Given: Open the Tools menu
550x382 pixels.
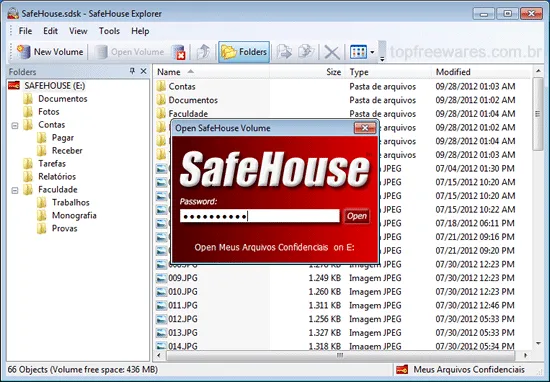Looking at the screenshot, I should (x=109, y=31).
